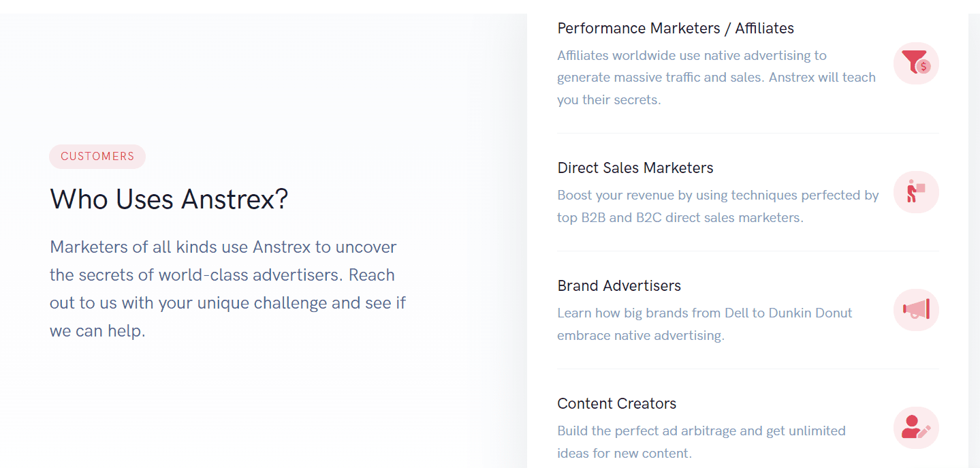Click the divider line above Brand Advertisers
The image size is (980, 468).
(748, 251)
